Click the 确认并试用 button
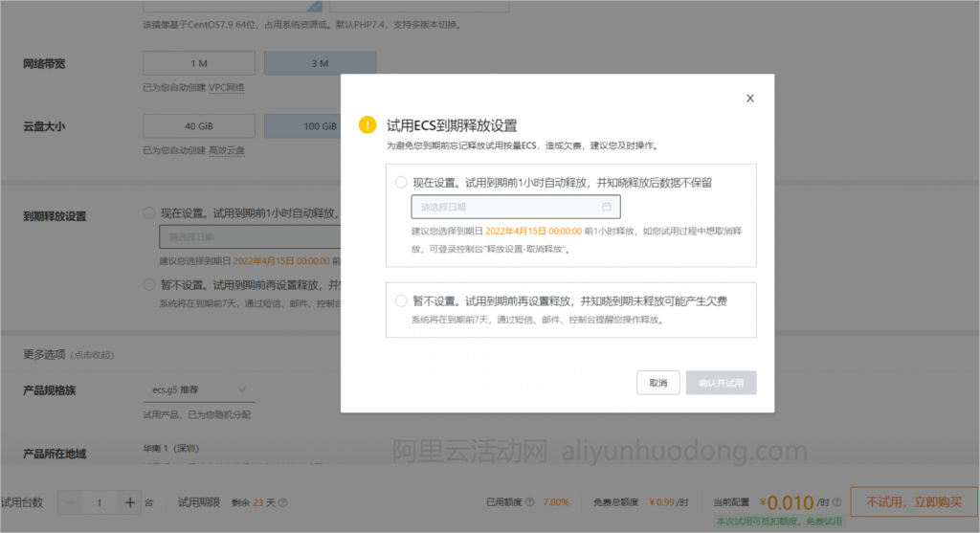This screenshot has height=533, width=980. (722, 383)
